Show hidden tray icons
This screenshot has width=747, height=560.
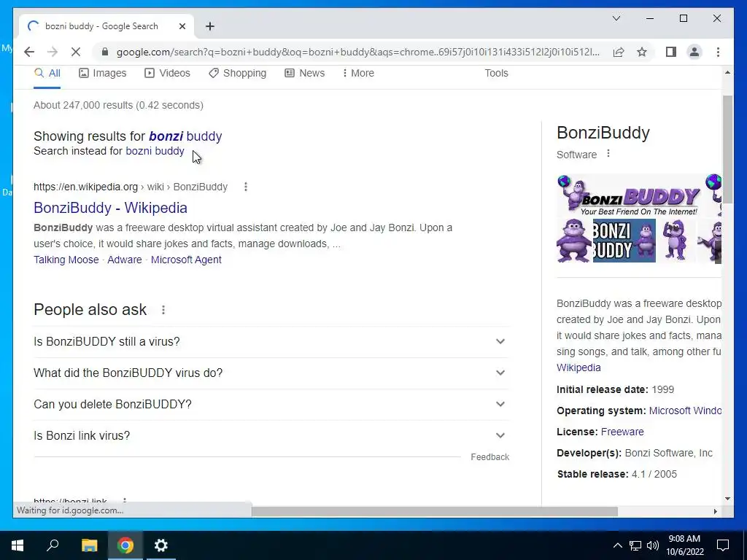[617, 545]
